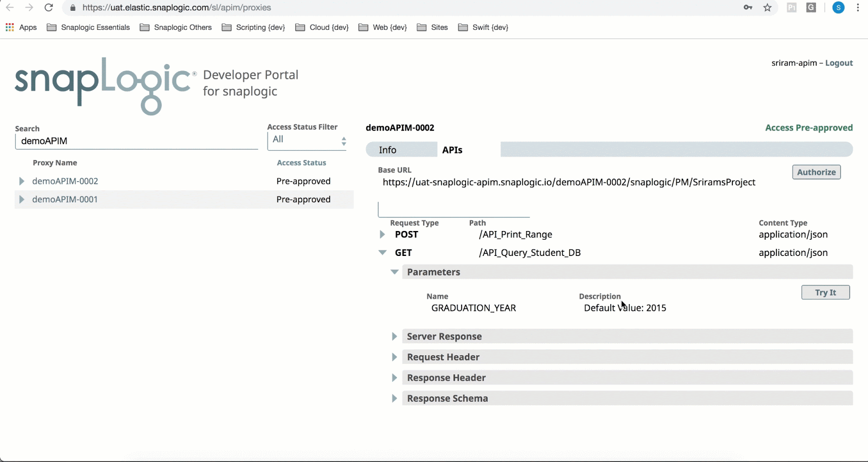
Task: Open Cloud {dev} bookmark folder
Action: pos(322,27)
